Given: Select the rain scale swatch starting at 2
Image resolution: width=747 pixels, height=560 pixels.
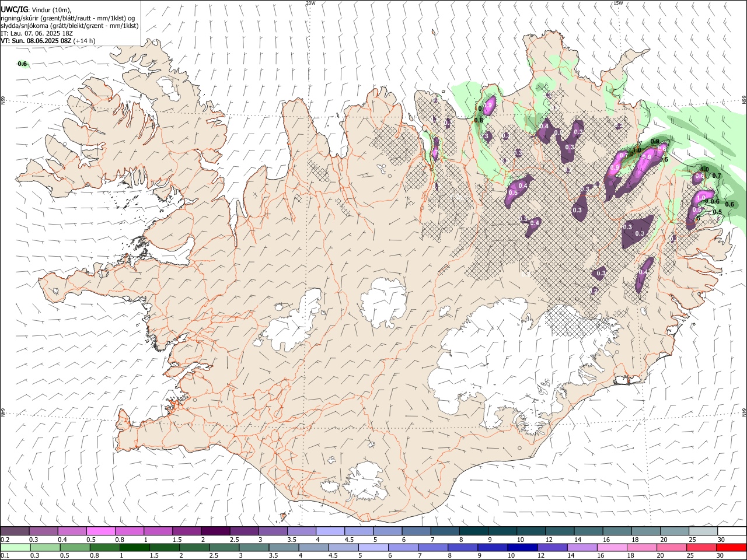Looking at the screenshot, I should click(x=194, y=548).
